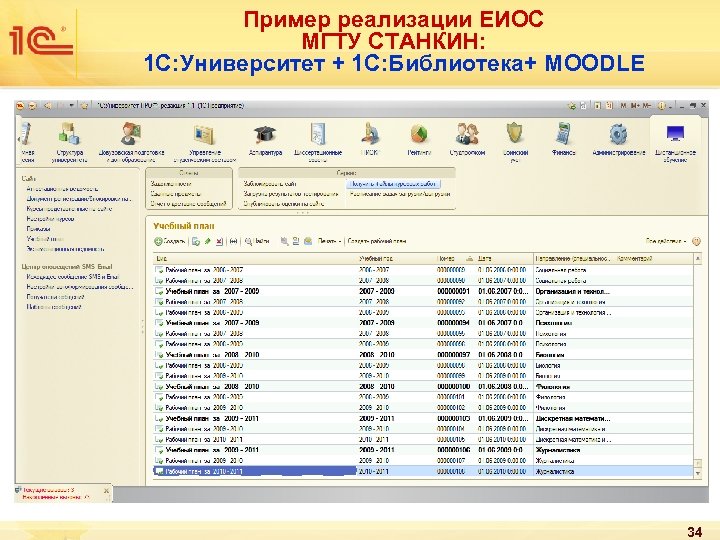Click Создать рабочий план button
Screen dimensions: 720x540
377,241
